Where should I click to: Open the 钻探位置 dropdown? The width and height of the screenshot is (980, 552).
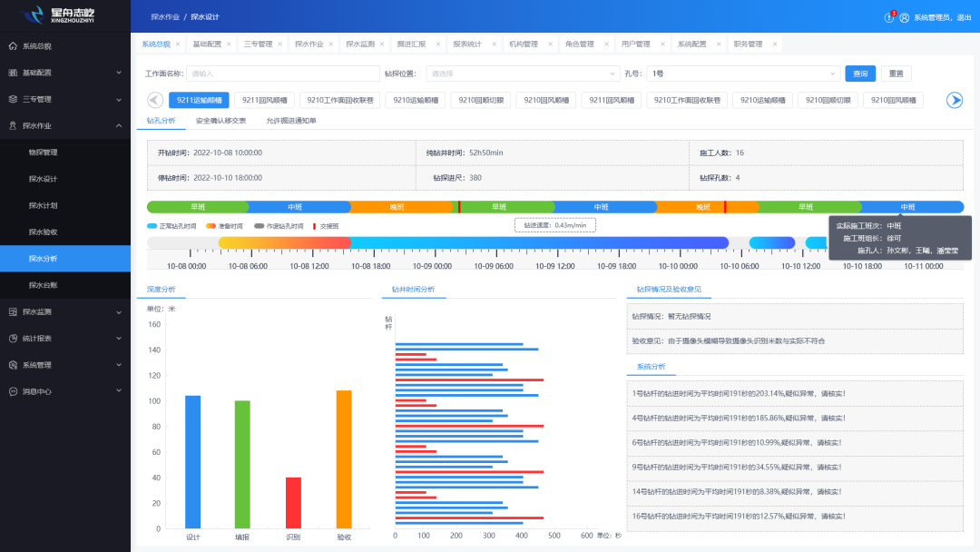coord(523,74)
